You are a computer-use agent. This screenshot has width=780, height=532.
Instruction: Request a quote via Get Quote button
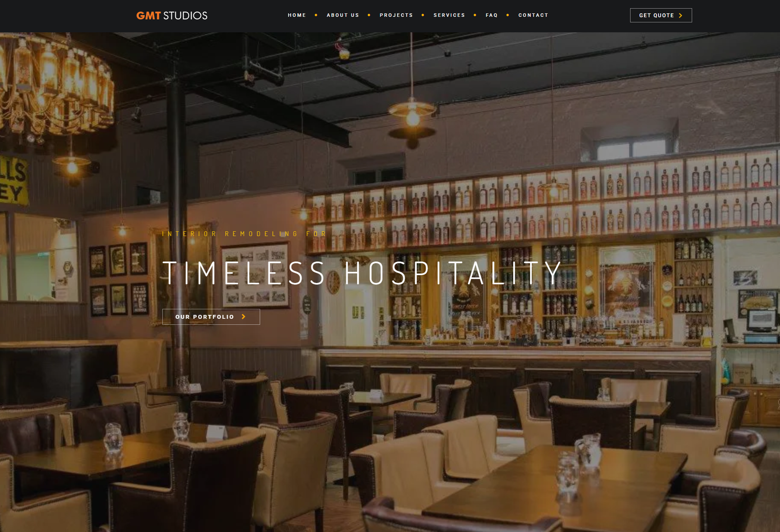pyautogui.click(x=661, y=16)
